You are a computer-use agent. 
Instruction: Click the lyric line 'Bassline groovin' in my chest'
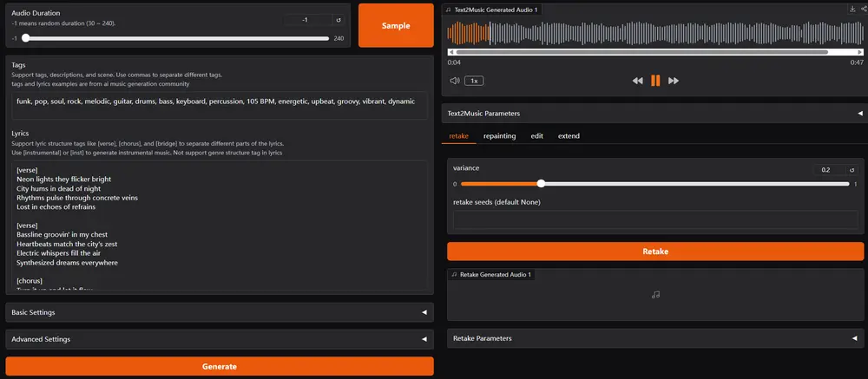click(x=62, y=234)
